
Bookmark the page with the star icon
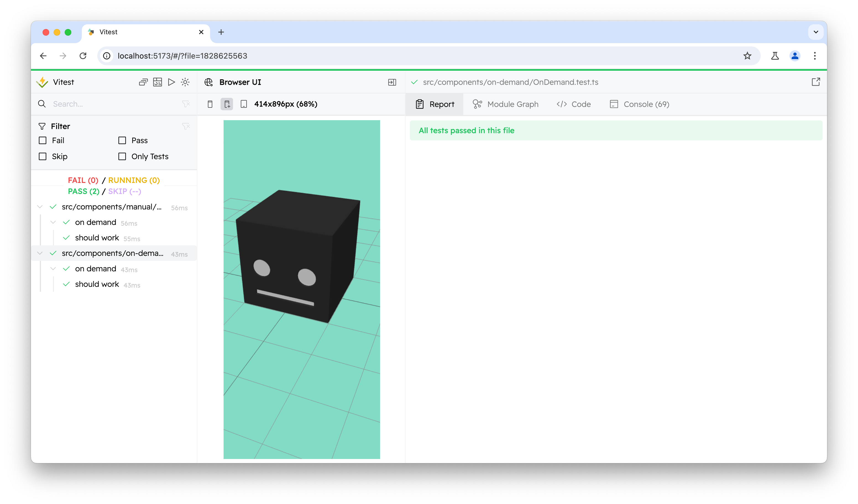coord(747,56)
